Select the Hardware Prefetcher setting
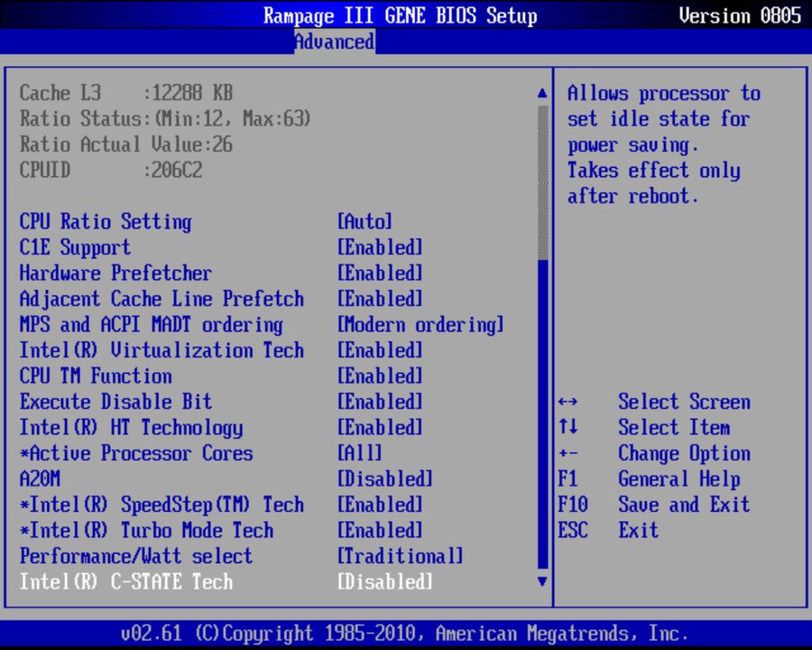This screenshot has width=812, height=650. pyautogui.click(x=115, y=274)
